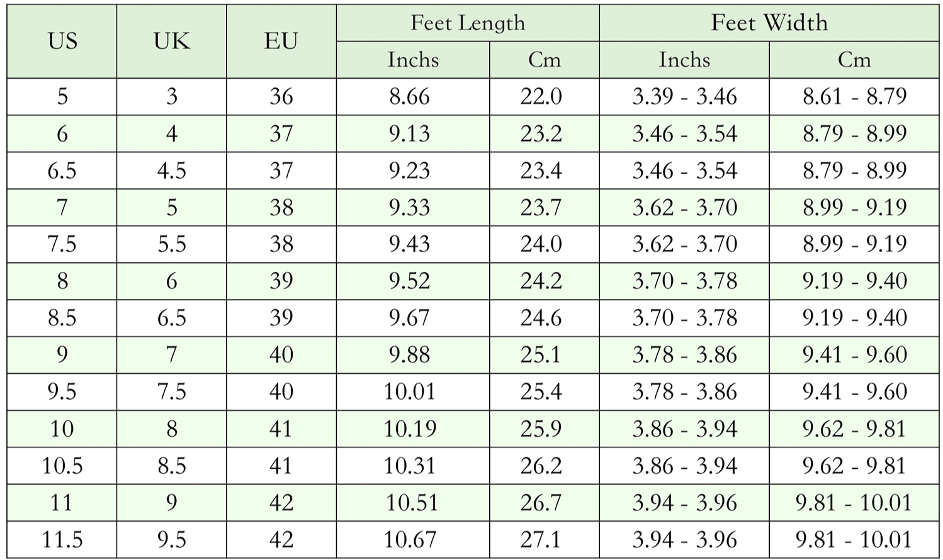The height and width of the screenshot is (560, 943).
Task: Select the UK size 4.5 cell
Action: [x=171, y=171]
